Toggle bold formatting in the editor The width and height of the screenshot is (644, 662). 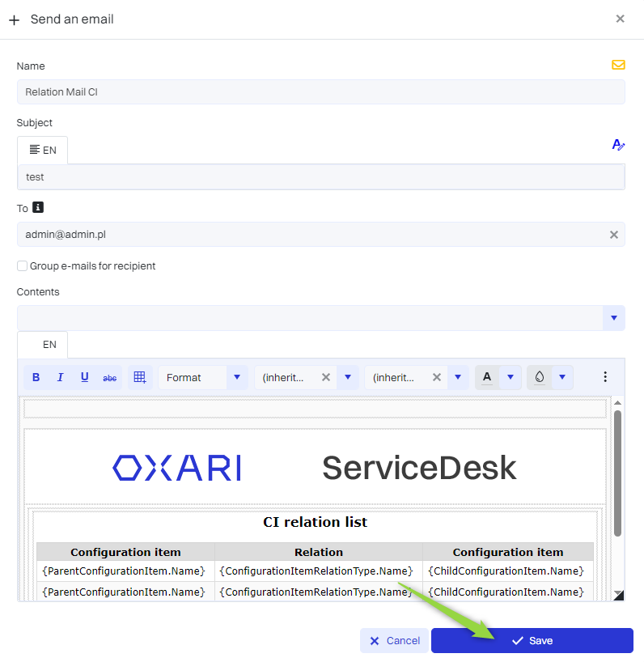pyautogui.click(x=36, y=377)
